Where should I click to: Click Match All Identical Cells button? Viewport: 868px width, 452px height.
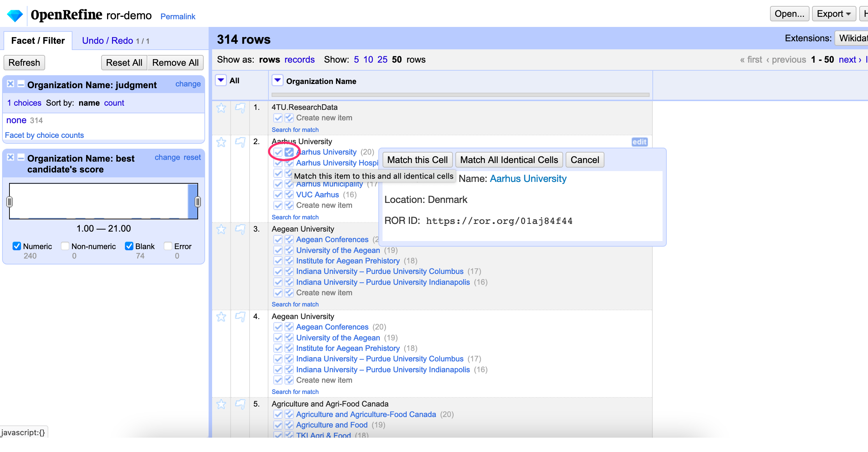click(x=509, y=160)
